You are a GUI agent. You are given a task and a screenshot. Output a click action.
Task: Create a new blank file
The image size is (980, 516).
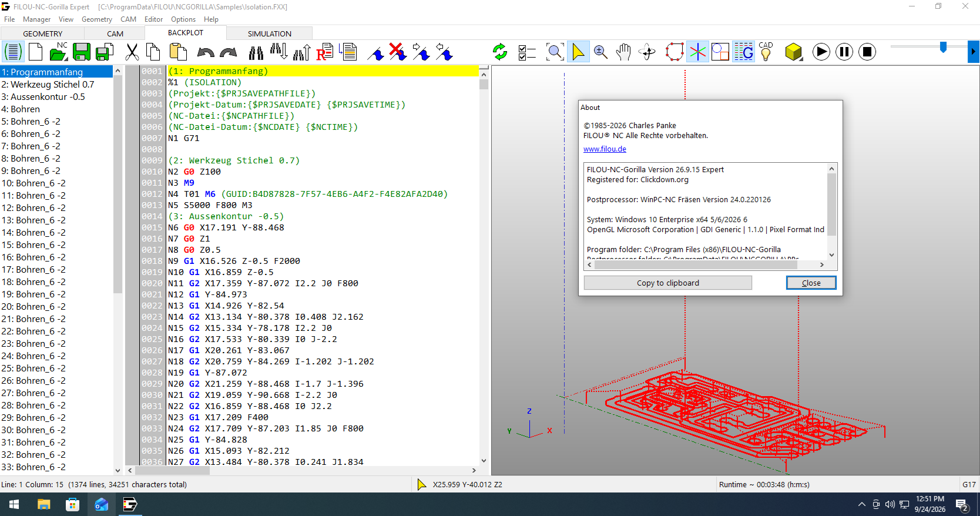(36, 52)
